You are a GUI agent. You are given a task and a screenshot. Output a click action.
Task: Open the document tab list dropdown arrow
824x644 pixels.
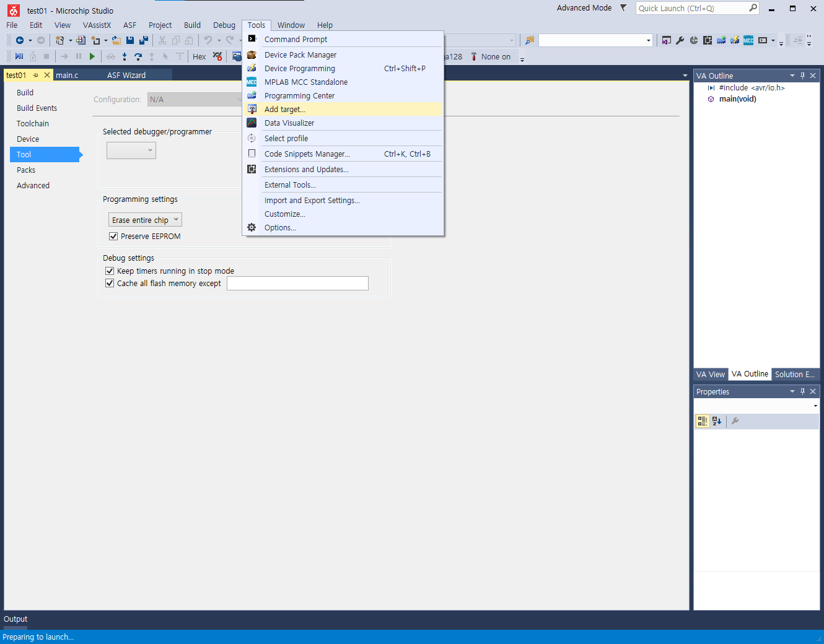click(685, 76)
